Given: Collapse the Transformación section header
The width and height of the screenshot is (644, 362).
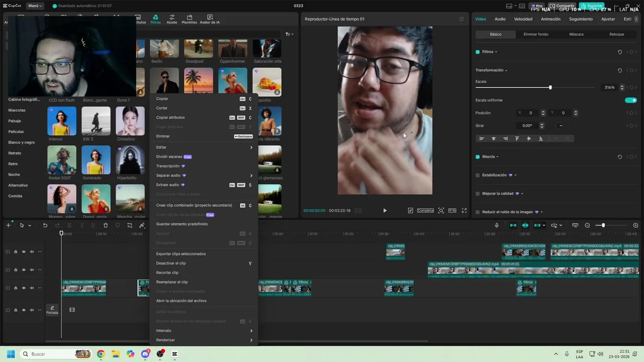Looking at the screenshot, I should coord(491,70).
